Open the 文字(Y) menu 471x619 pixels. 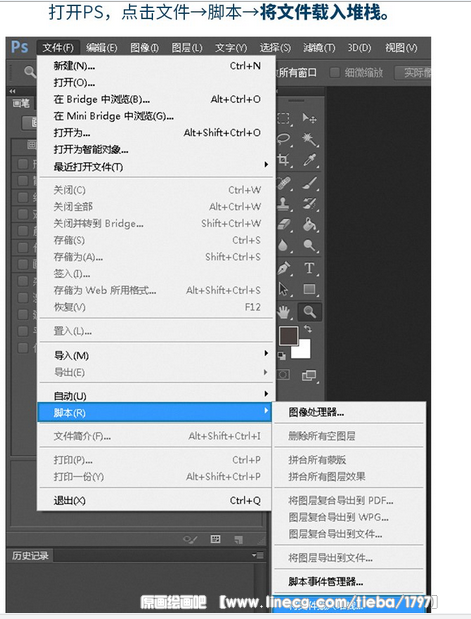tap(231, 48)
